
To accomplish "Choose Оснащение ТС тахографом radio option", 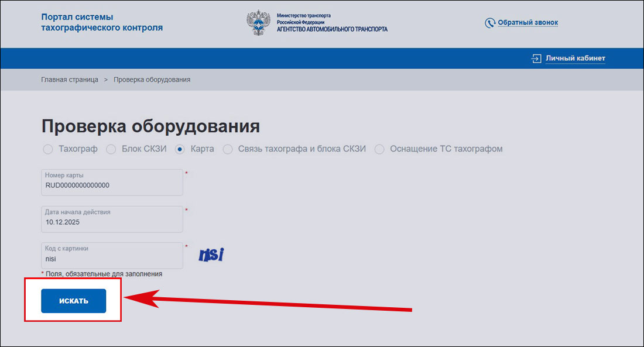I will coord(379,149).
